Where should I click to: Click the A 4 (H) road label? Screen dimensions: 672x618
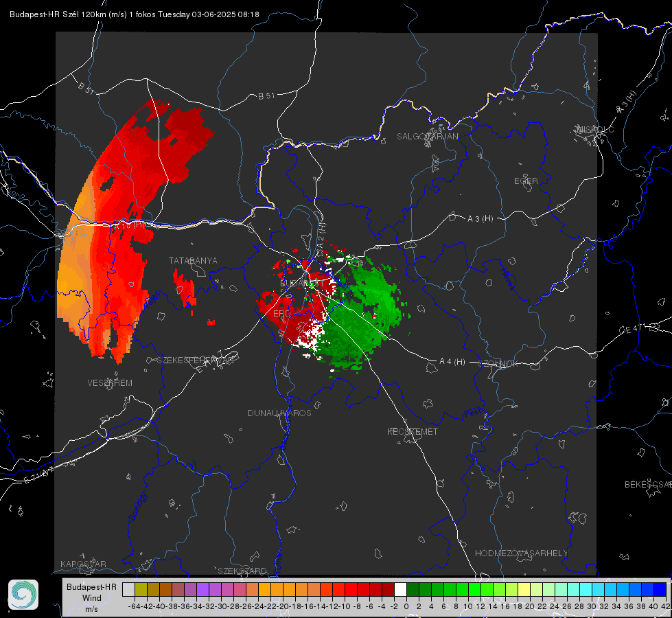[452, 362]
